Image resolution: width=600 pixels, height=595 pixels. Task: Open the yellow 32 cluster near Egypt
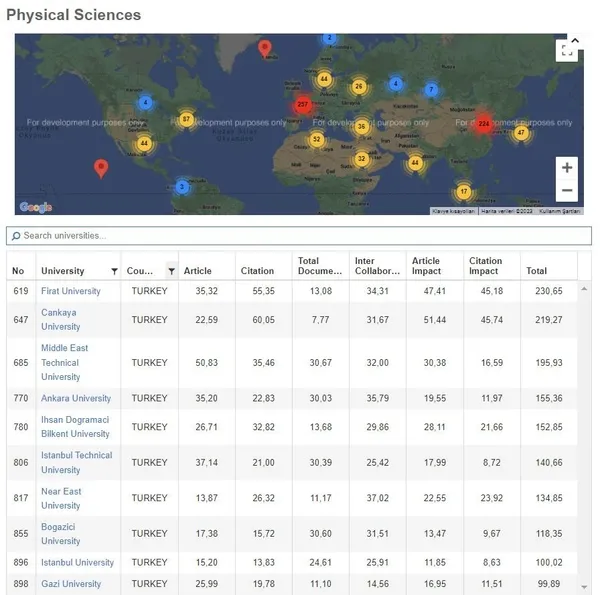(361, 158)
